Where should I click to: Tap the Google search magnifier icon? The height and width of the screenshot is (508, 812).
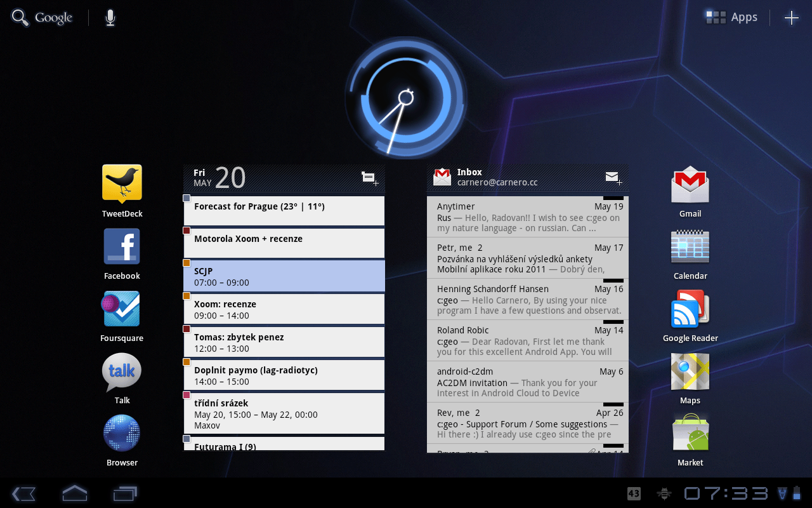[20, 18]
